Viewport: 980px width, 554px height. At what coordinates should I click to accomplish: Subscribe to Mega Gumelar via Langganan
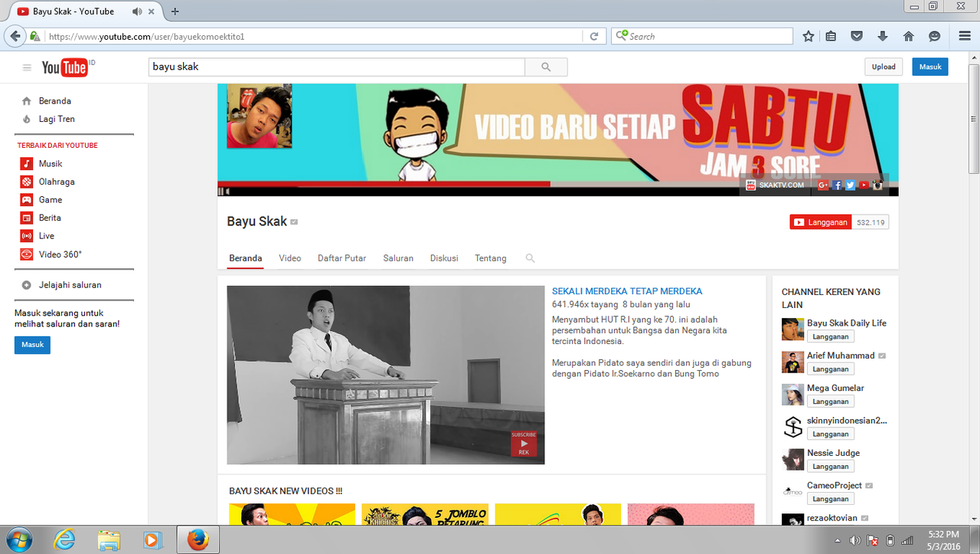click(x=830, y=402)
